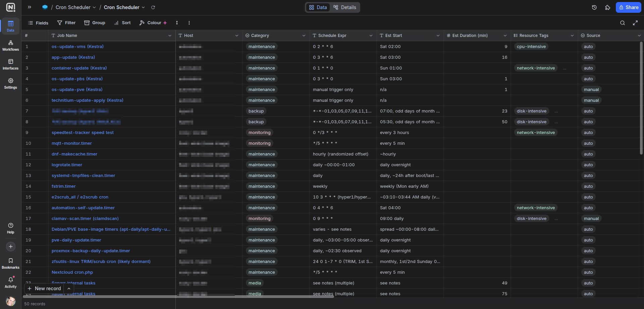
Task: Click media category in row 23
Action: (255, 283)
